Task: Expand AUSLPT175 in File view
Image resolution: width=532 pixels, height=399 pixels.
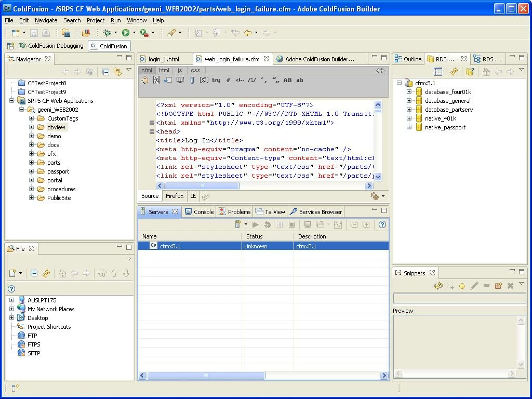Action: point(11,300)
